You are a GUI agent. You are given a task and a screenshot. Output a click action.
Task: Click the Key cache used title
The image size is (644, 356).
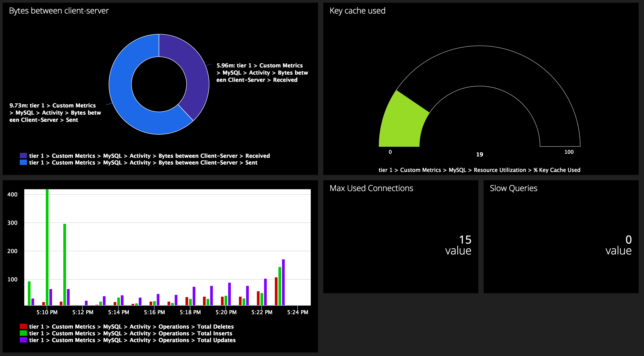(x=357, y=11)
